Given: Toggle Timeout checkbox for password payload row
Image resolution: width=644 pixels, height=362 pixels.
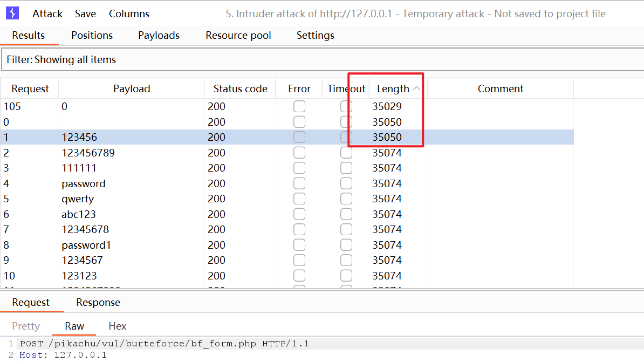Looking at the screenshot, I should point(346,184).
